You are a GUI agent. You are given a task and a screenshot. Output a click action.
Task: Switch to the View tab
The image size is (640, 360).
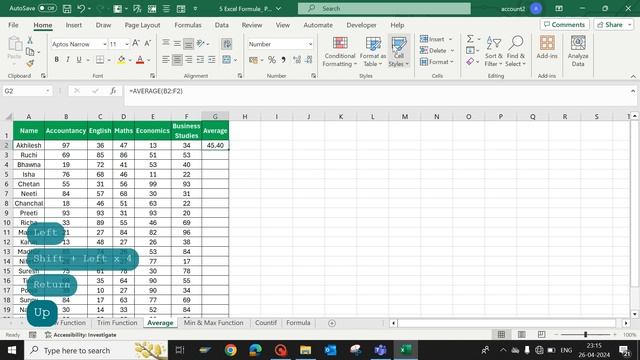[x=282, y=25]
